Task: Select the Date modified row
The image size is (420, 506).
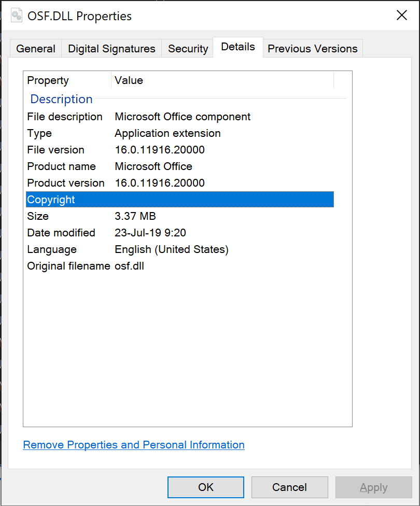Action: 179,233
